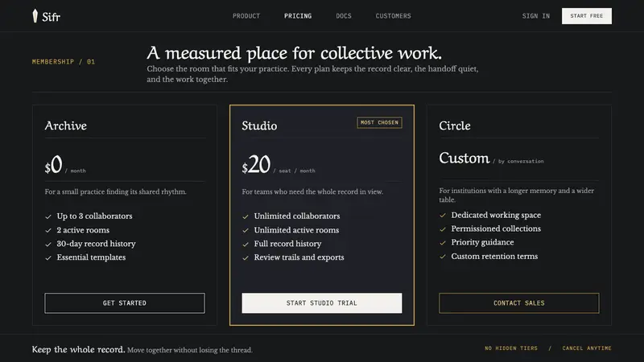644x362 pixels.
Task: Open the Product nav item
Action: (246, 16)
